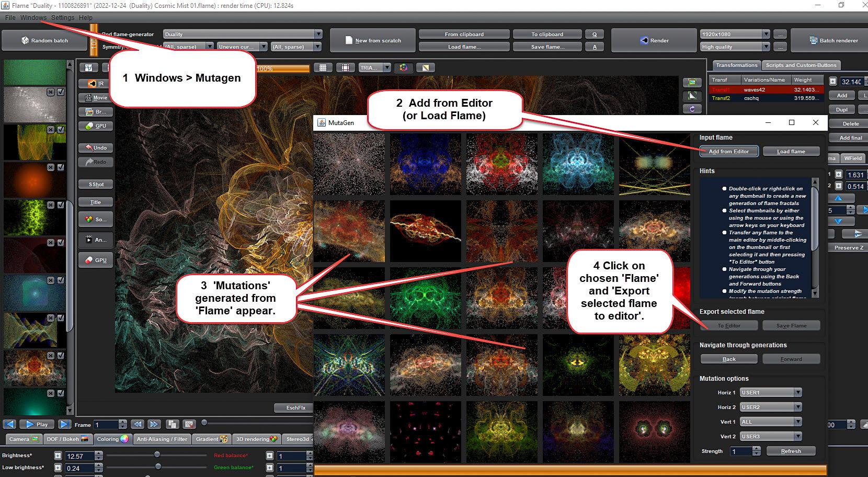868x477 pixels.
Task: Click the lower GPU pill button
Action: coord(96,260)
